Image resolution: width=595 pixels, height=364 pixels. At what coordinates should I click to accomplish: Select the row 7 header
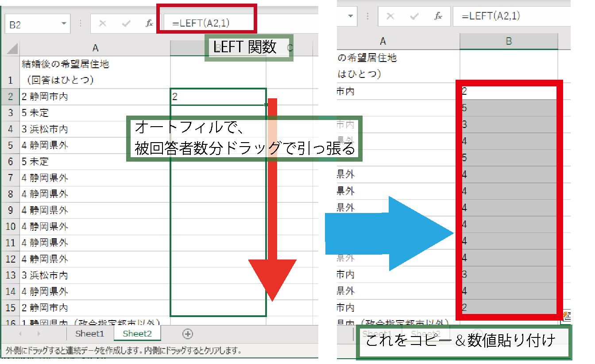[11, 178]
